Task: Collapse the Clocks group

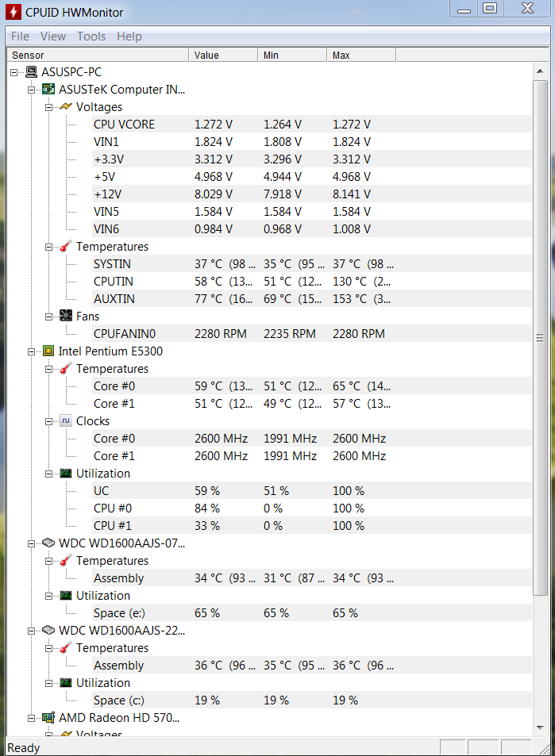Action: tap(48, 421)
